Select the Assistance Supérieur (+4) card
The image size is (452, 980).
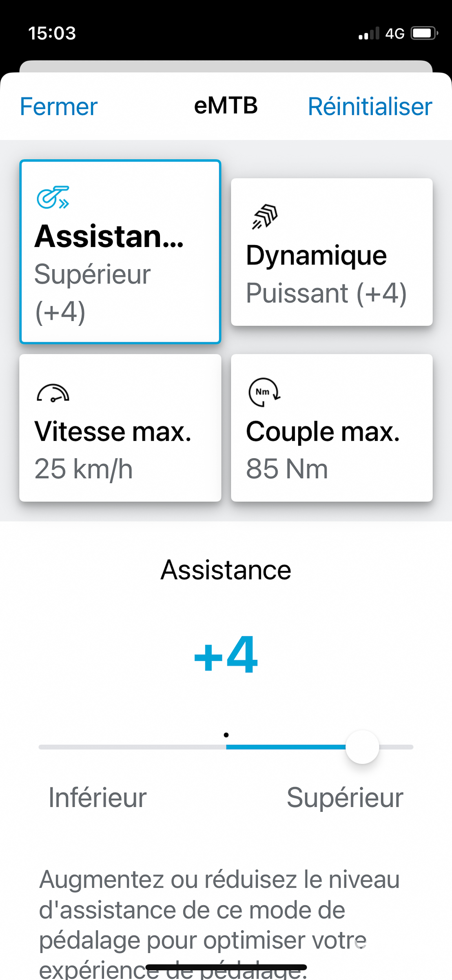[120, 252]
